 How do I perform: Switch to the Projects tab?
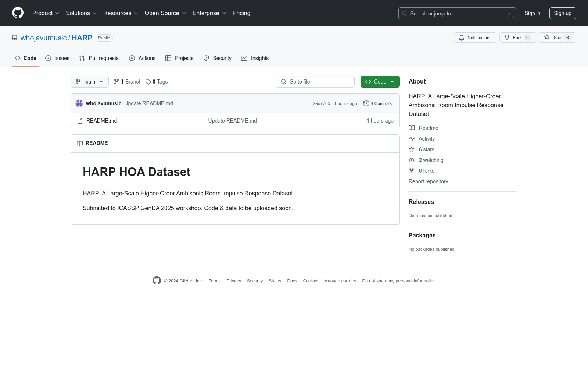coord(179,58)
